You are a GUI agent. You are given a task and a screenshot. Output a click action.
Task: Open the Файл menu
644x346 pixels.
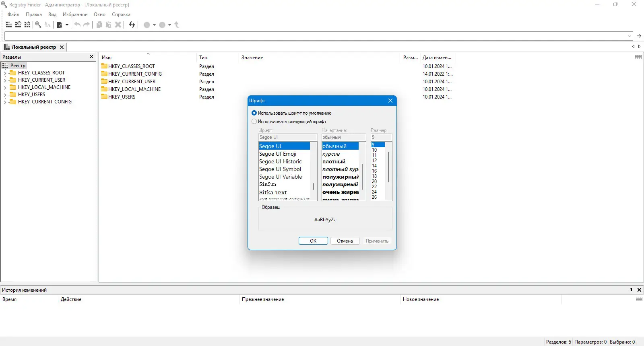13,14
